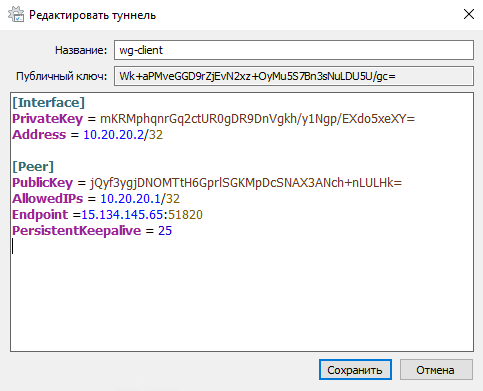The height and width of the screenshot is (391, 483).
Task: Click the AllowedIPs keyword
Action: click(x=48, y=199)
